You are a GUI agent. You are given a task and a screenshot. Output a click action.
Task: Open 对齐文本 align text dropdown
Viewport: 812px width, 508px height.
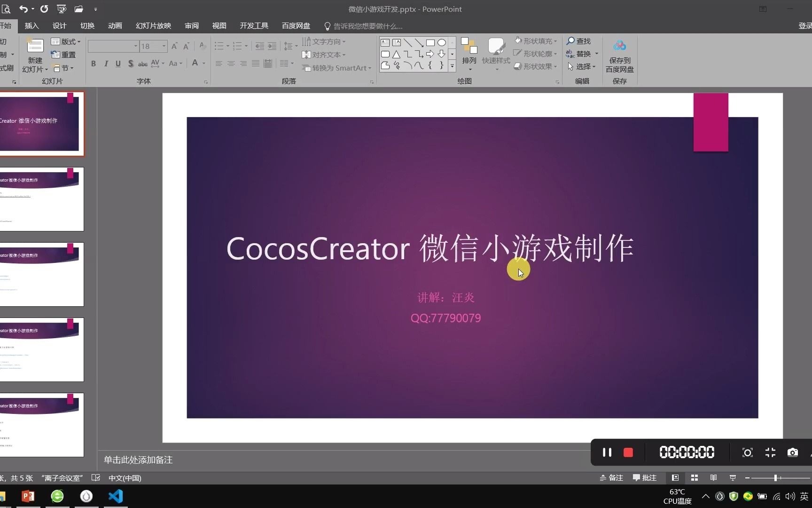click(x=324, y=55)
